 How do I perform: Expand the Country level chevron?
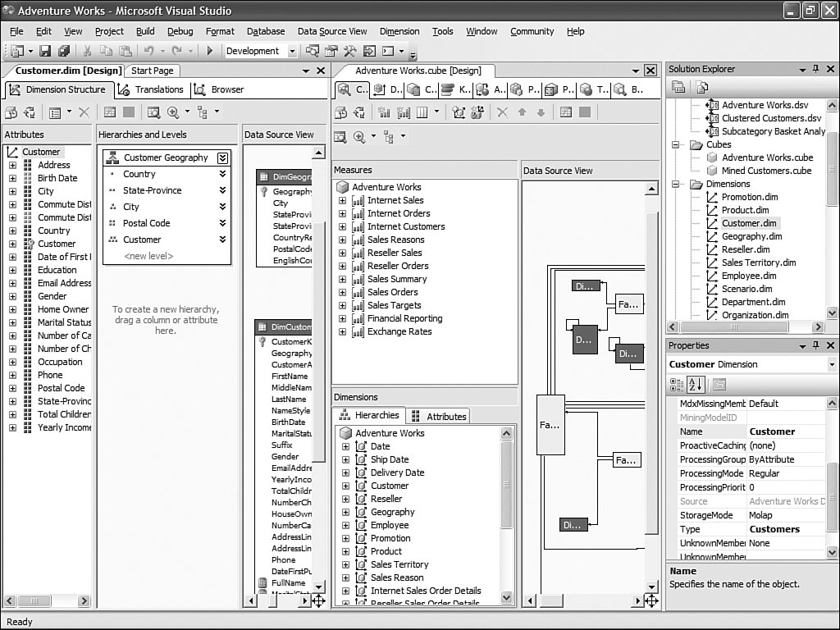222,174
